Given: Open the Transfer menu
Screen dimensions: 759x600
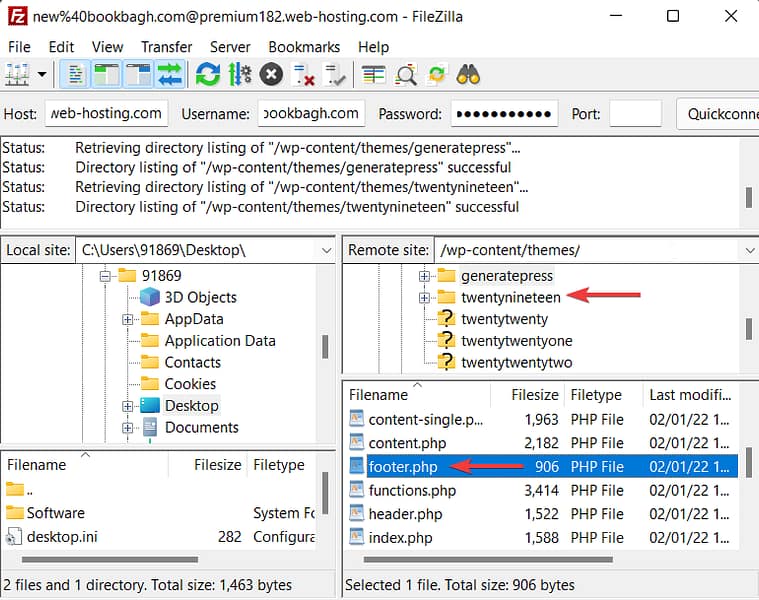Looking at the screenshot, I should click(x=166, y=47).
